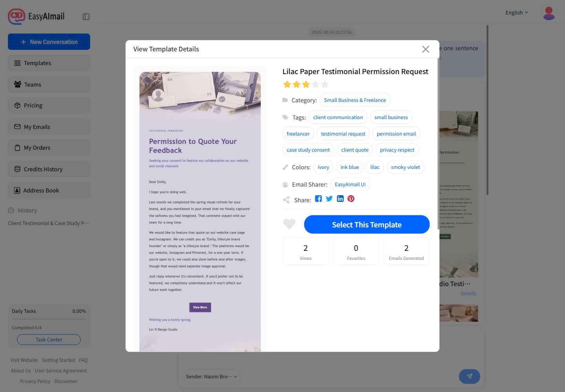This screenshot has width=565, height=392.
Task: Open the Client Testimonial history conversation
Action: 48,223
